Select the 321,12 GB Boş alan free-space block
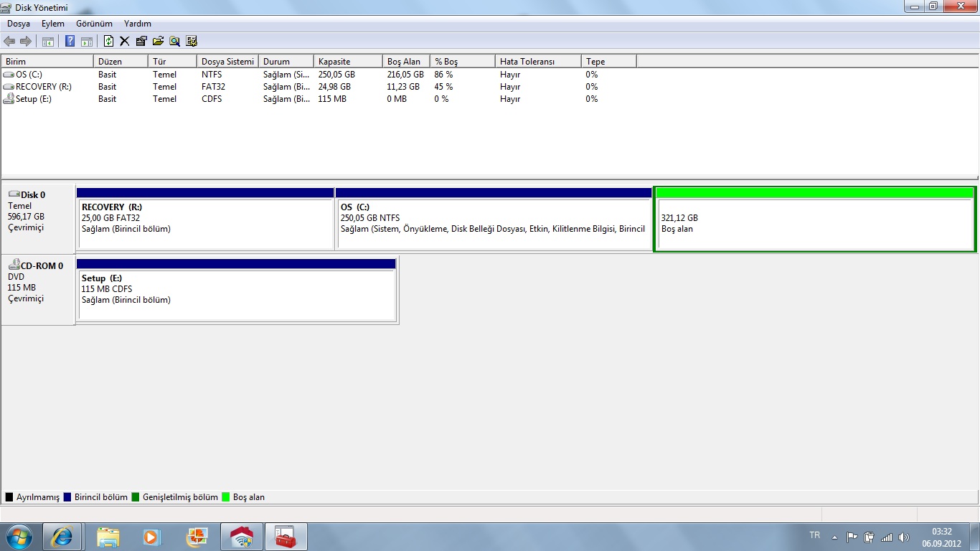Image resolution: width=980 pixels, height=551 pixels. [815, 219]
